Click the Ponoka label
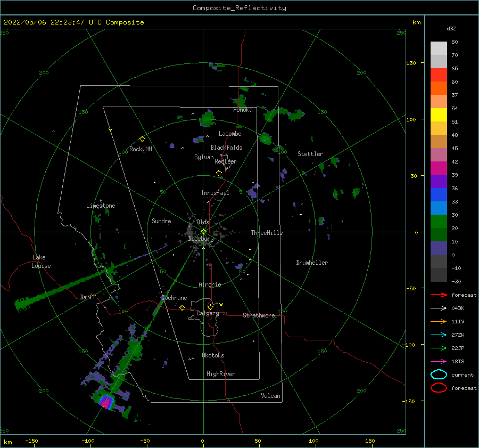 pos(243,110)
